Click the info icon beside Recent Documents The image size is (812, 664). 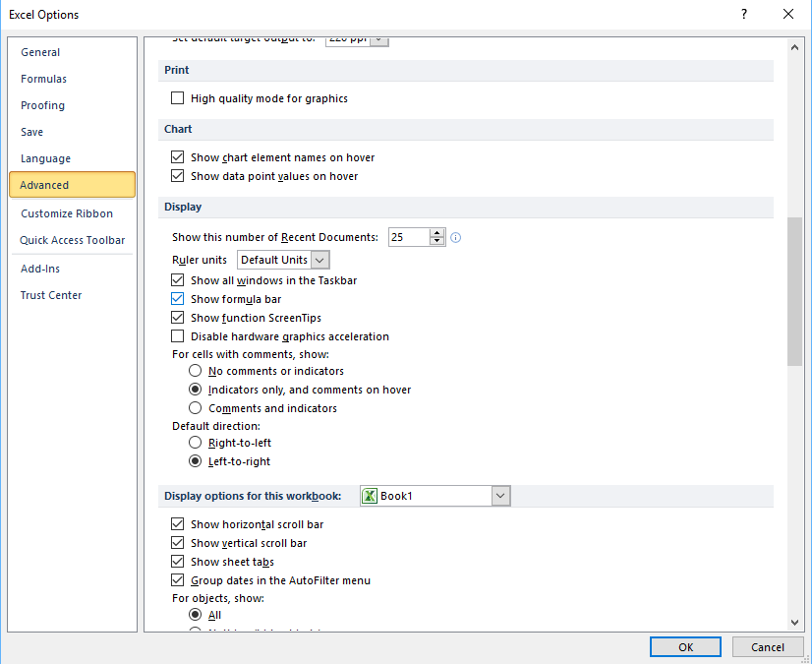[x=455, y=237]
